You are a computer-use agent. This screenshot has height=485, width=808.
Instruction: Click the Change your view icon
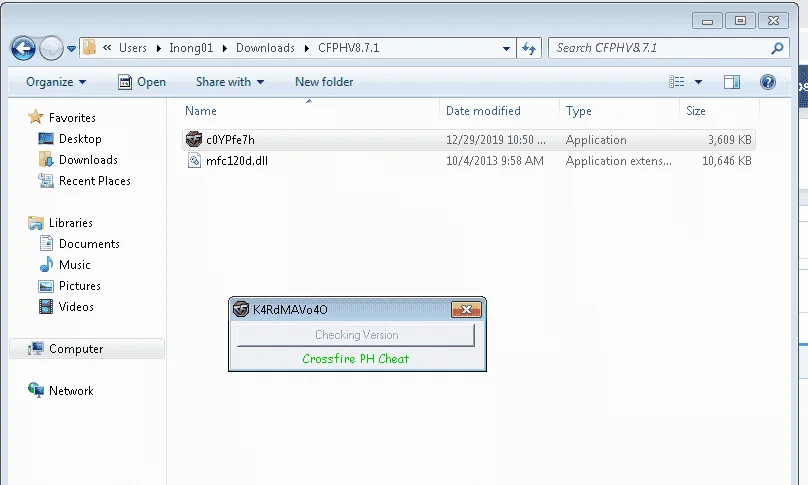click(x=677, y=81)
